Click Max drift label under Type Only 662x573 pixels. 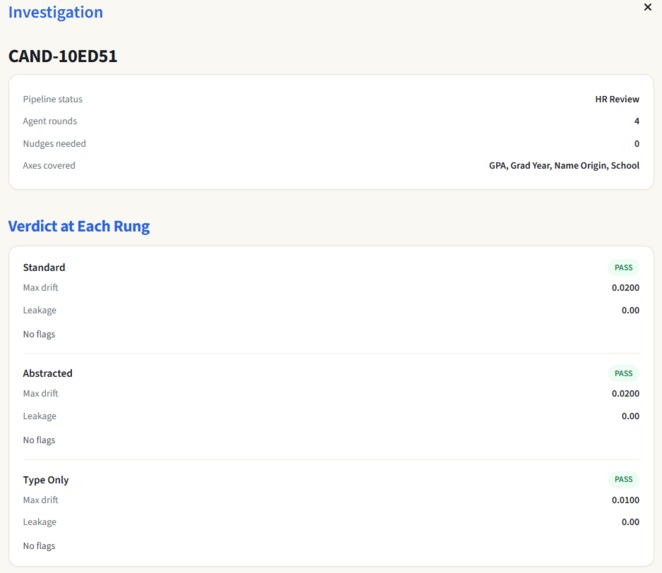point(41,500)
